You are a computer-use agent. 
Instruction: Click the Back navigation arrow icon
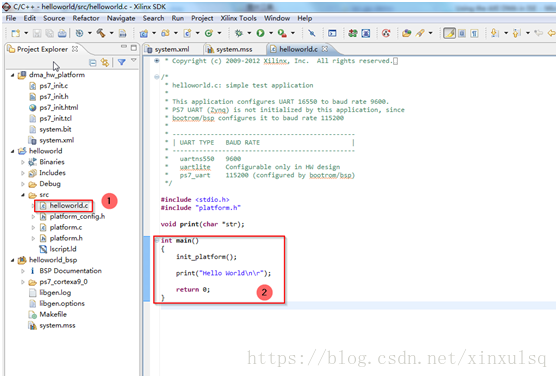coord(551,33)
